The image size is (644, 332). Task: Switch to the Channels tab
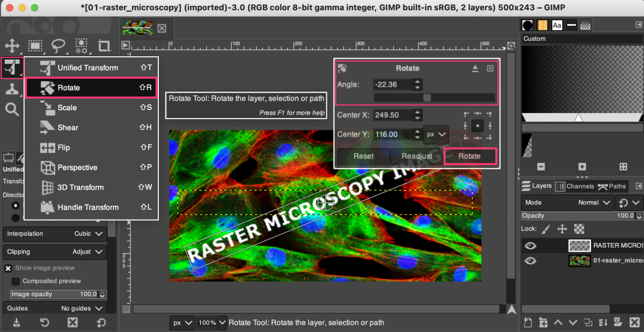(575, 186)
